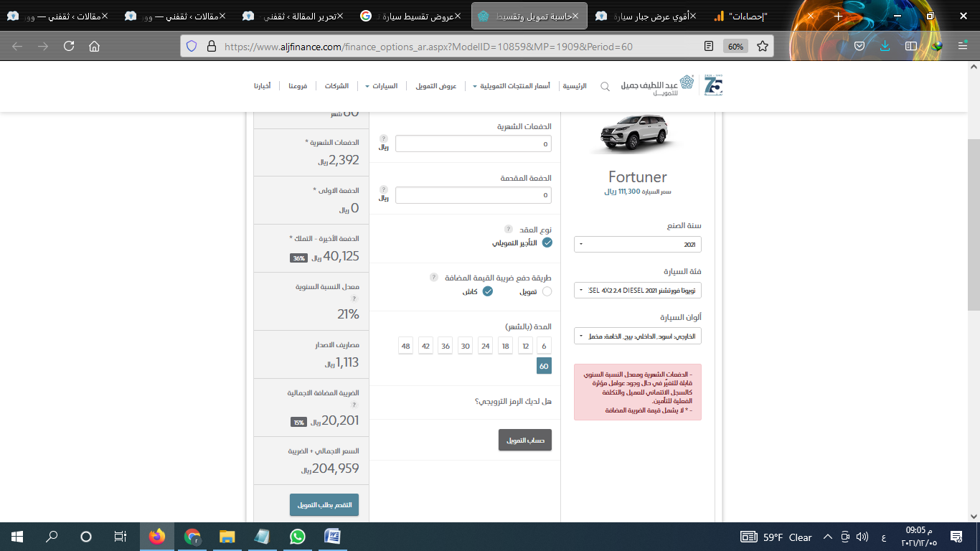Toggle the التأجير التمويلي contract type checkbox
Viewport: 980px width, 551px height.
click(547, 243)
